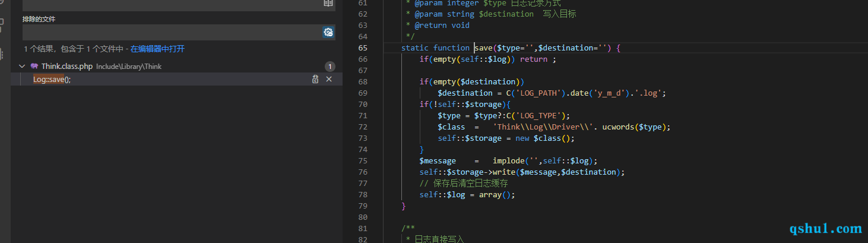Click line number 79 in the gutter
Image resolution: width=868 pixels, height=243 pixels.
[363, 206]
